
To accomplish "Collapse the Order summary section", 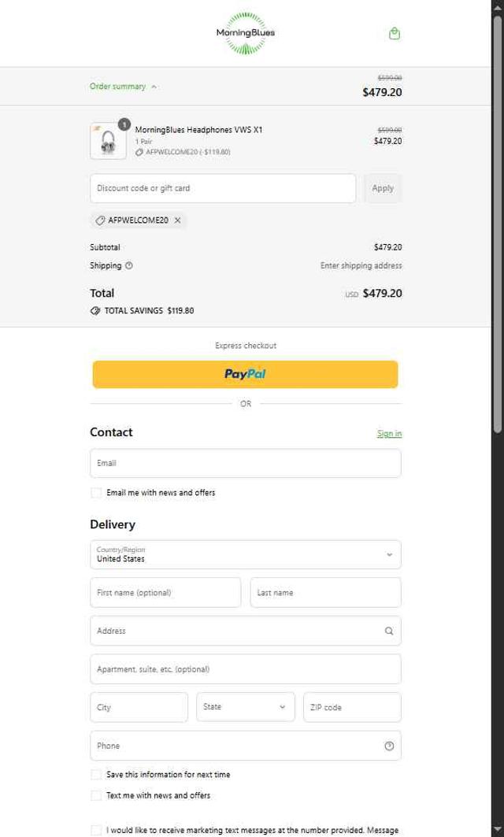I will tap(124, 87).
